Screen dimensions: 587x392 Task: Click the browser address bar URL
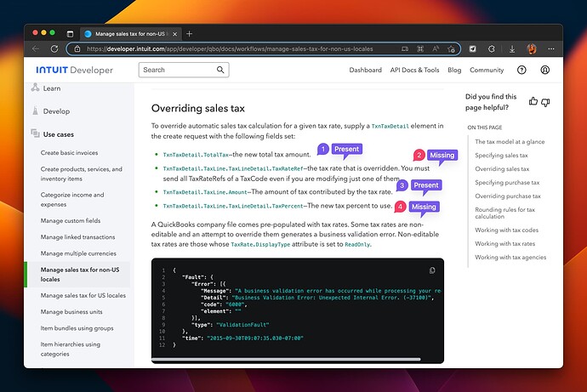[230, 49]
